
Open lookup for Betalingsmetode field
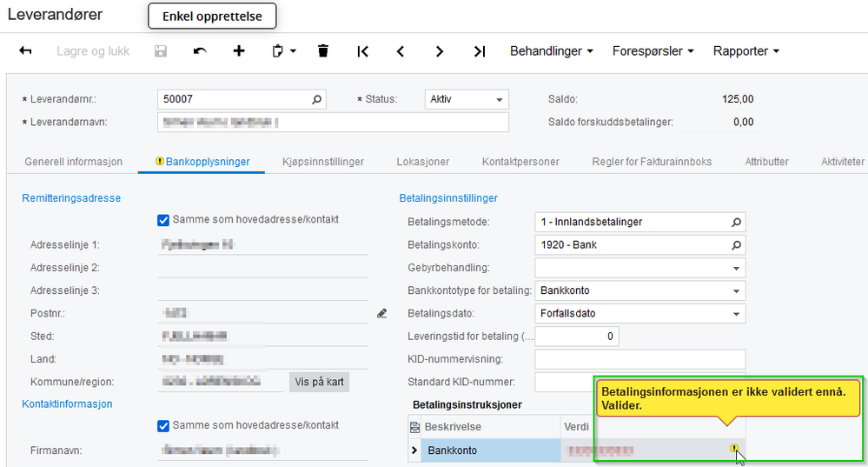coord(736,222)
